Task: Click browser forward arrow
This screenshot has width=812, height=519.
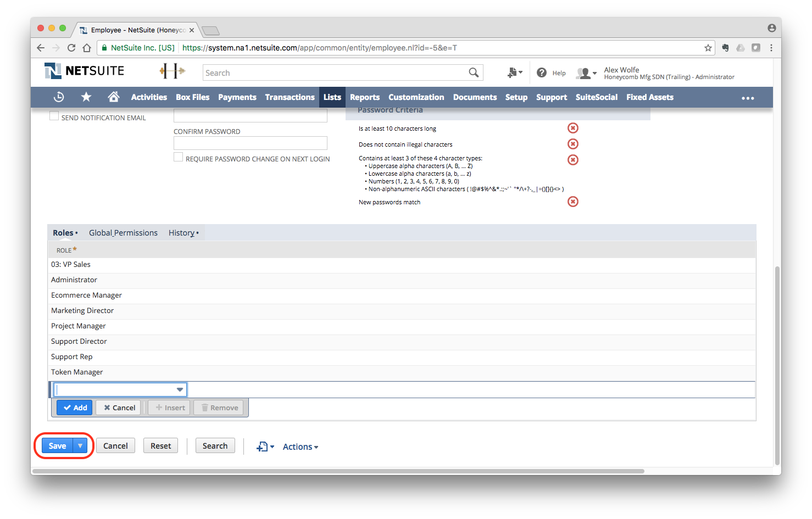Action: point(55,48)
